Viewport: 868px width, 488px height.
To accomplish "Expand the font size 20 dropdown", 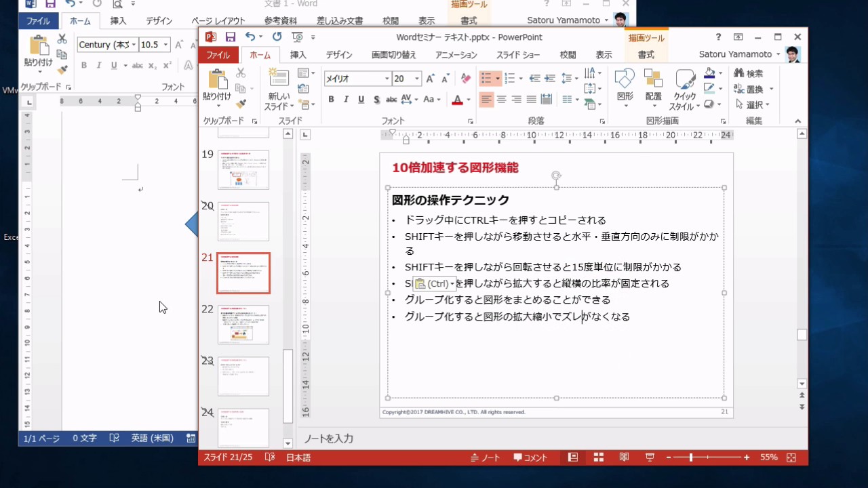I will pyautogui.click(x=416, y=79).
